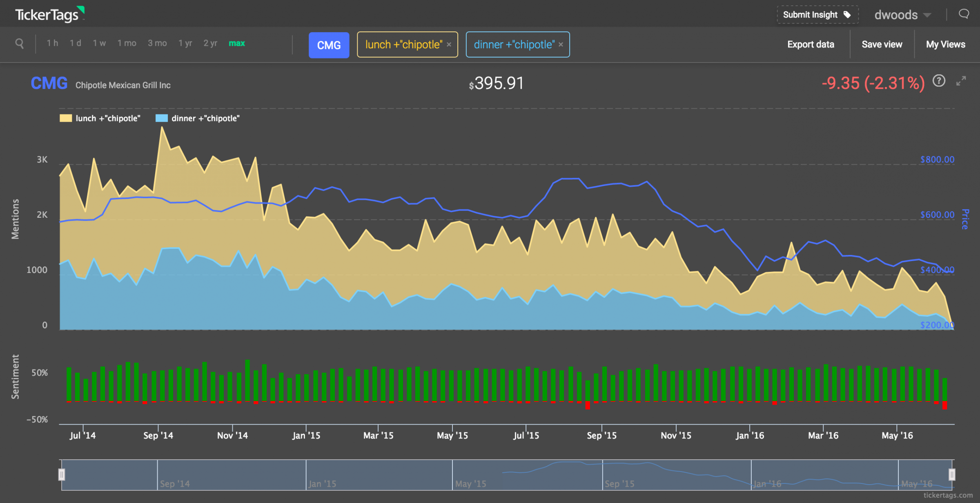The image size is (980, 503).
Task: Click the navigator at Jan '15
Action: pyautogui.click(x=322, y=484)
